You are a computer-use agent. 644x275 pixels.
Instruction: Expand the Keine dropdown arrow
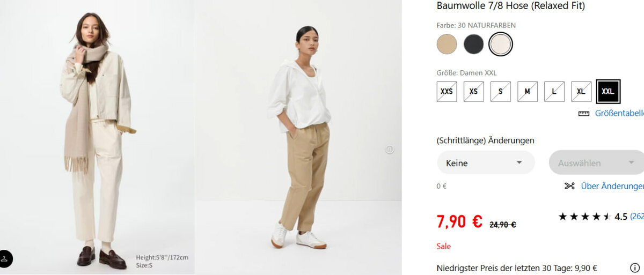pos(519,162)
